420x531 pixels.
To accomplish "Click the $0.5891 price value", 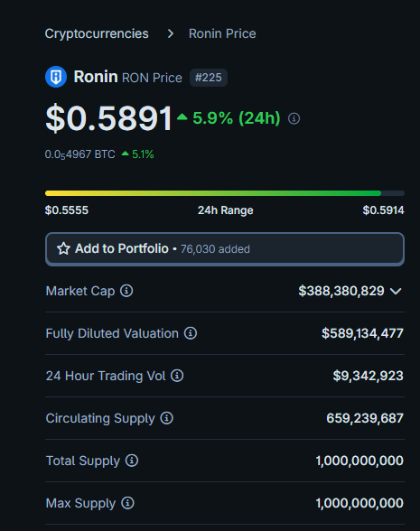I will [109, 118].
